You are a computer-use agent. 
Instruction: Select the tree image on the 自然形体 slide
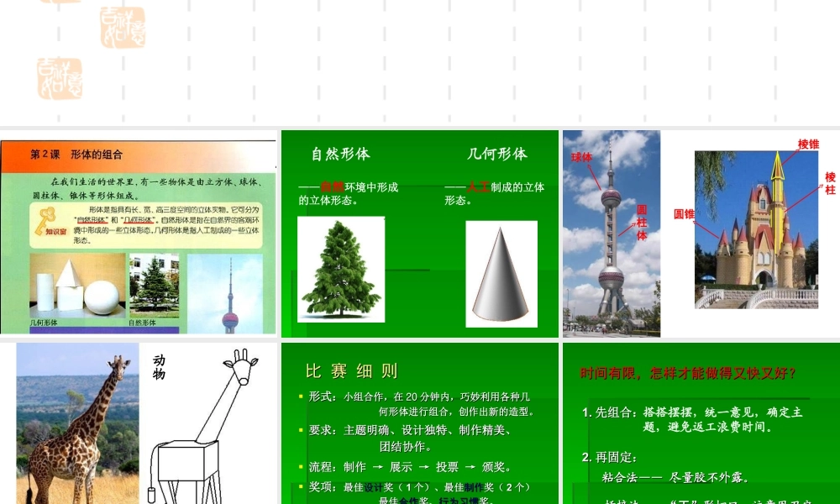coord(340,269)
